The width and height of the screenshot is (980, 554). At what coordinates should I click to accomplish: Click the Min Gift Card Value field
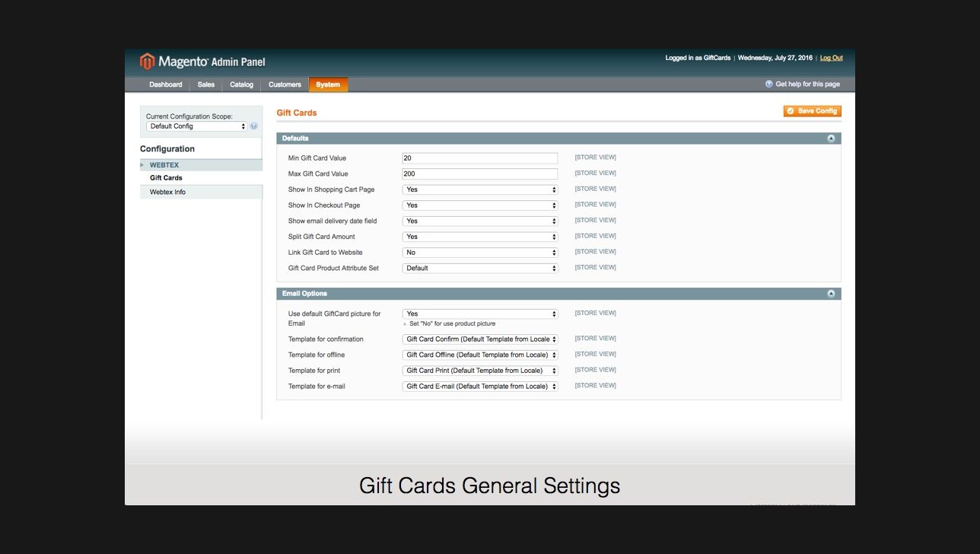479,158
